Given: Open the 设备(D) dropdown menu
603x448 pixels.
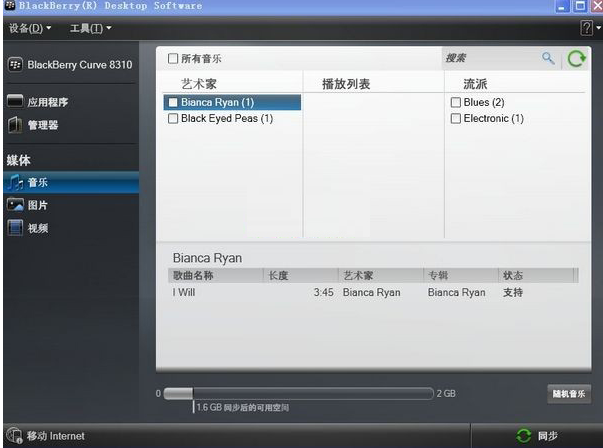Looking at the screenshot, I should (x=30, y=28).
